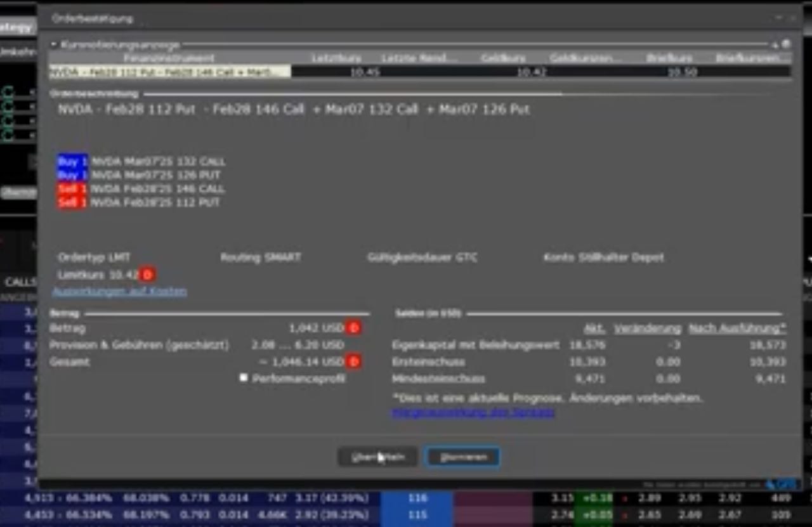Click the round settings icon in quote header
This screenshot has width=812, height=527.
pyautogui.click(x=786, y=44)
